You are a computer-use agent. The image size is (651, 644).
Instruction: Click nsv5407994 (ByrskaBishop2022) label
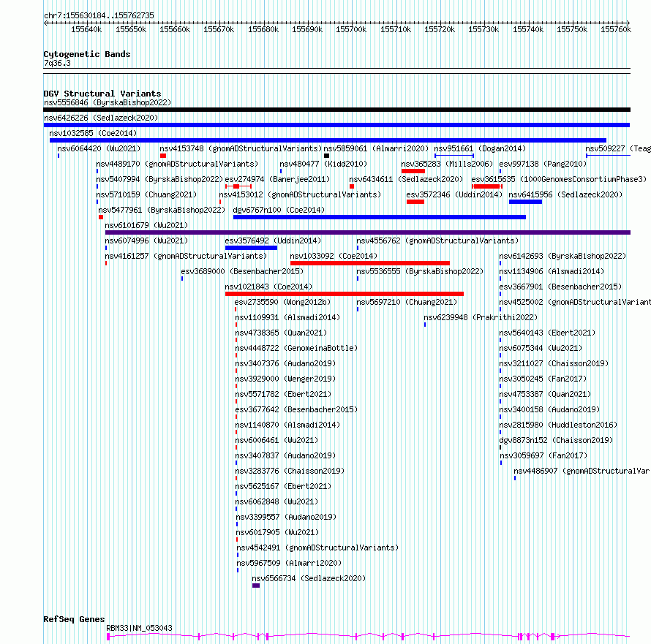coord(159,179)
